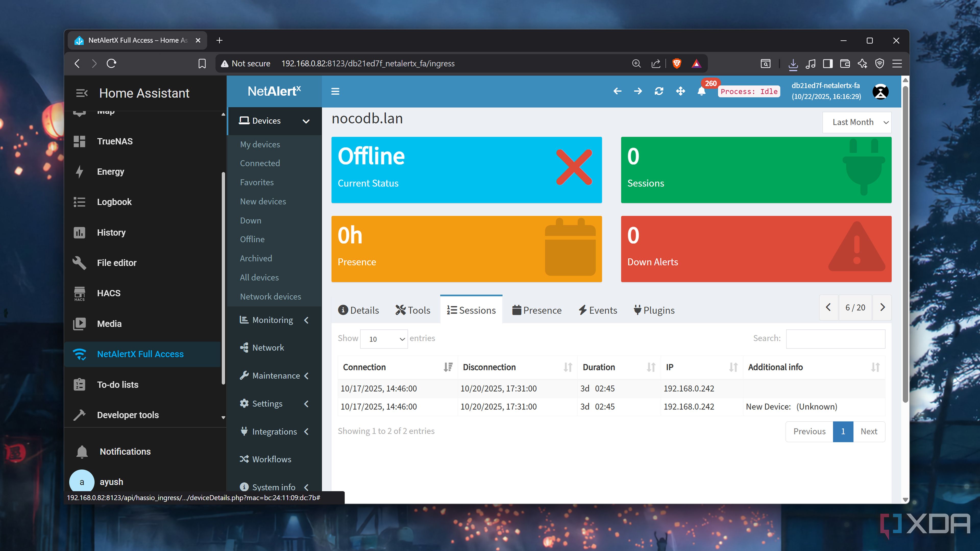Sort table by Connection column
The image size is (980, 551).
pyautogui.click(x=398, y=367)
